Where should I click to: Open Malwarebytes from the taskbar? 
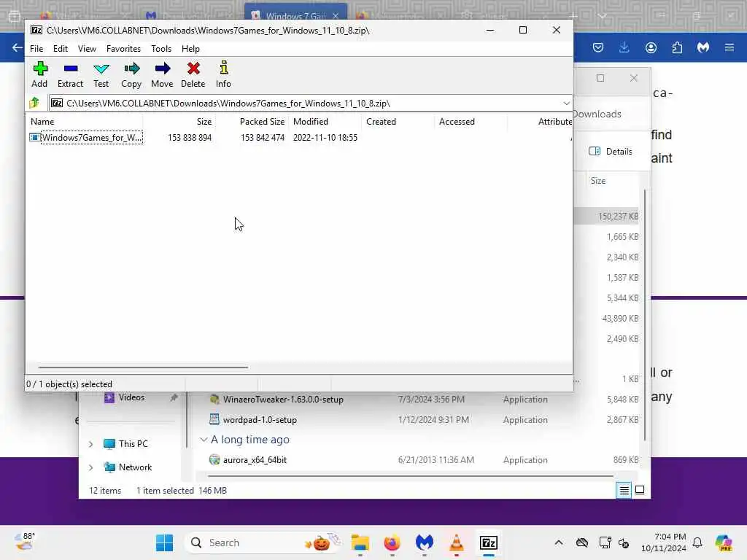[424, 542]
